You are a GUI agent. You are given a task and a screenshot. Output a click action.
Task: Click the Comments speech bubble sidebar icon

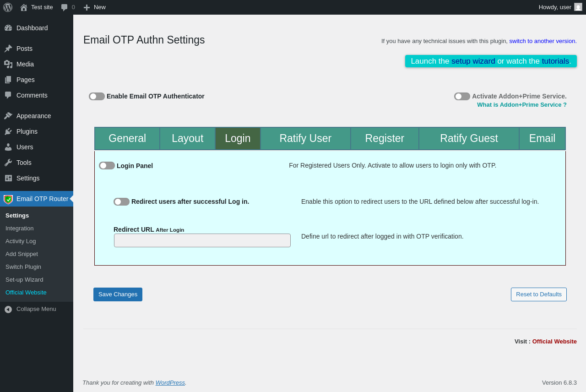point(8,95)
